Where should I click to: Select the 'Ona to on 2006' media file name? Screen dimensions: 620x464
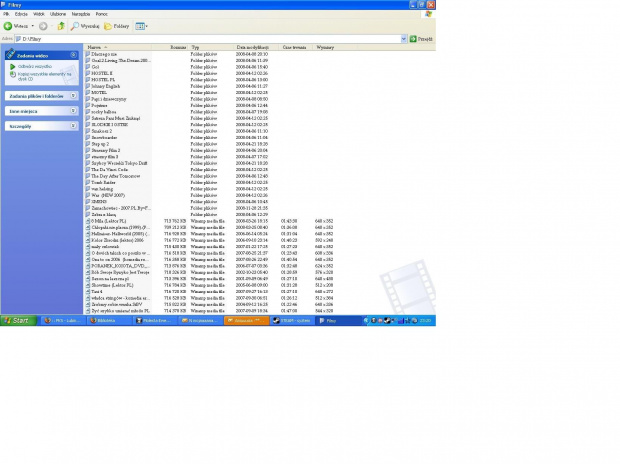120,259
